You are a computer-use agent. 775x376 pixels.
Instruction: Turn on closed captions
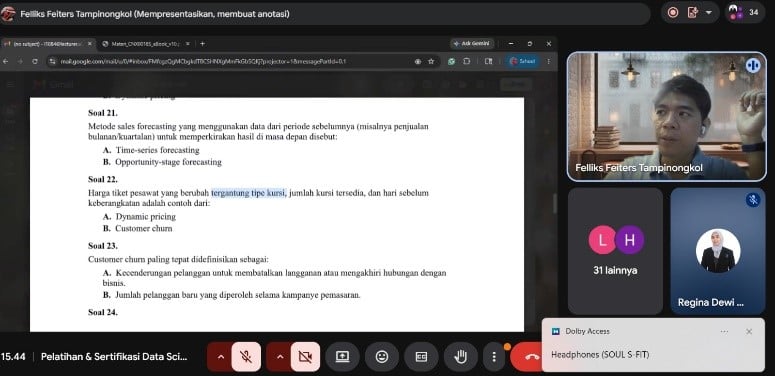point(421,357)
